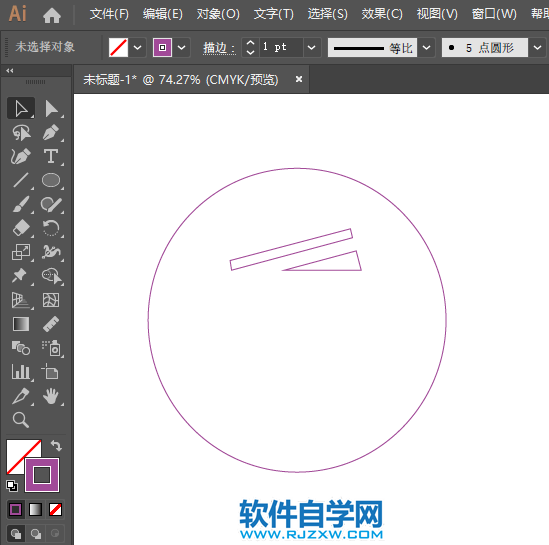The height and width of the screenshot is (545, 549).
Task: Select the Type tool
Action: [x=51, y=156]
